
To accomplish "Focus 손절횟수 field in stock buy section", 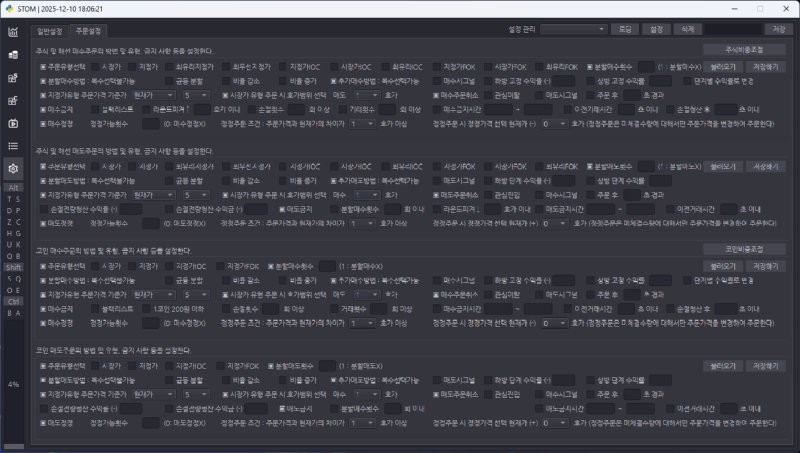I will [296, 109].
